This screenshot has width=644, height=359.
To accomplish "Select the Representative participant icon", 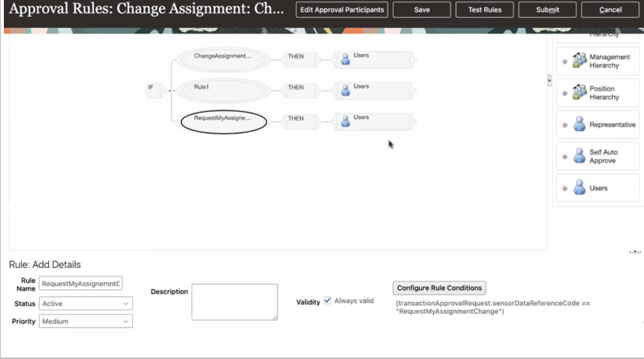I will pyautogui.click(x=580, y=124).
